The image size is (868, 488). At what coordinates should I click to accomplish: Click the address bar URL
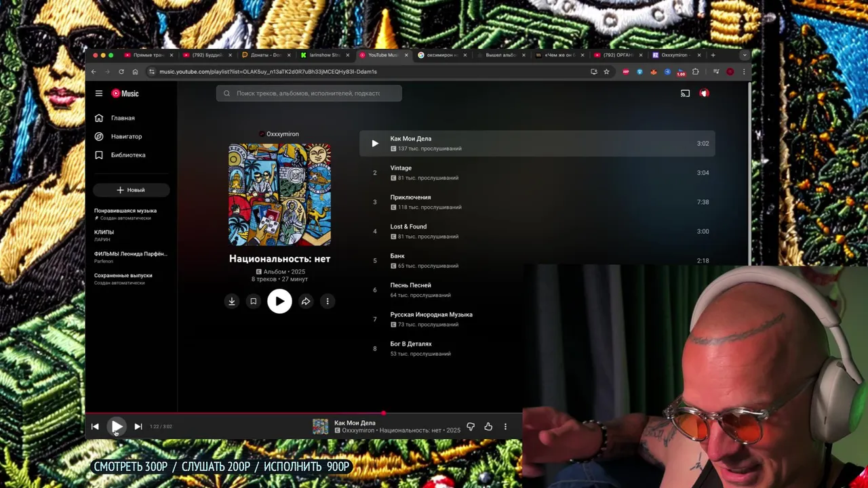(x=268, y=72)
